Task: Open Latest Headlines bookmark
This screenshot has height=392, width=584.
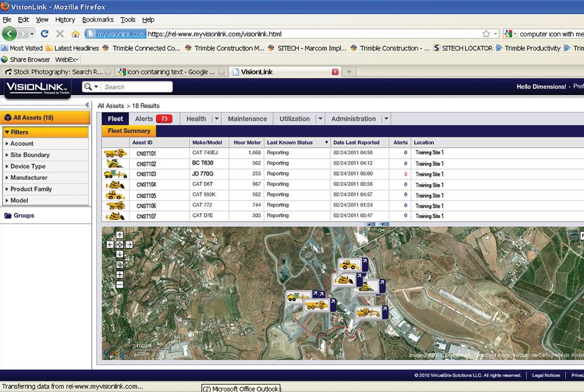Action: 72,48
